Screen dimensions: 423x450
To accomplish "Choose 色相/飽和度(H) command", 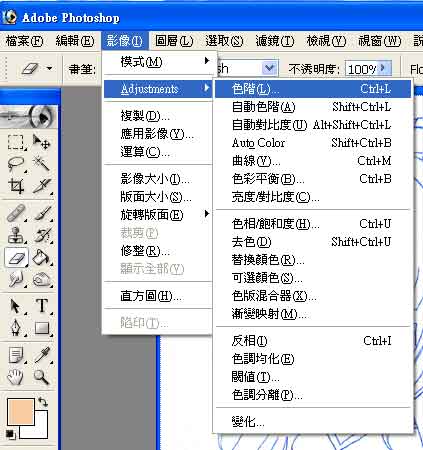I will [313, 224].
